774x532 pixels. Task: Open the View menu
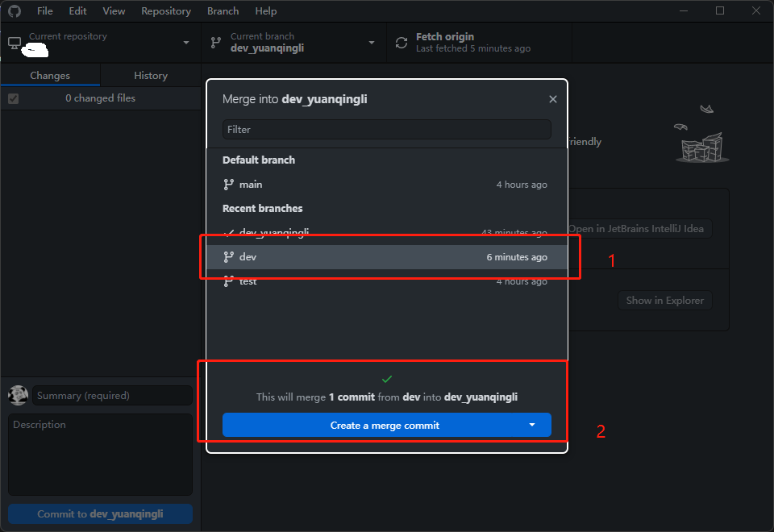[x=114, y=10]
